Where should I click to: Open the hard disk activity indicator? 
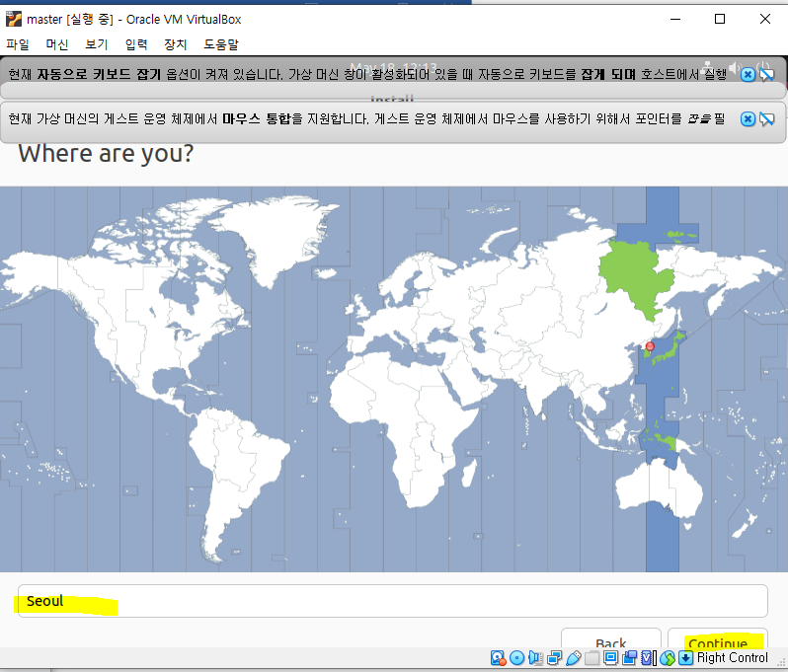click(498, 658)
